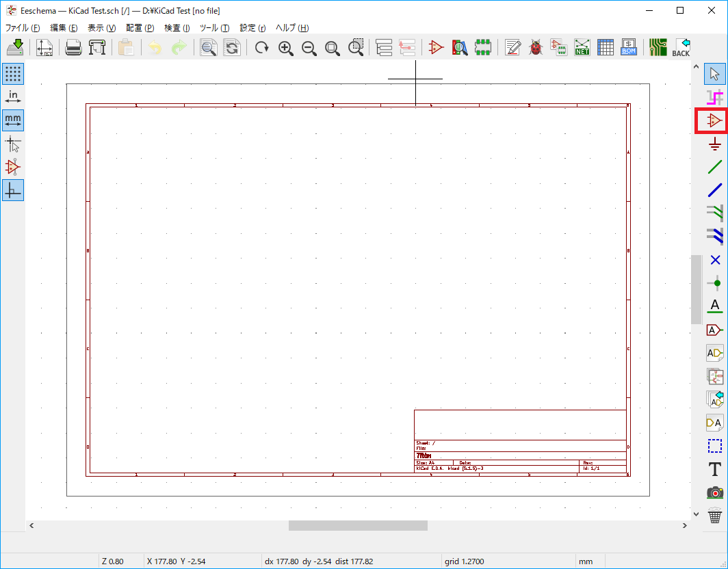
Task: Activate zoom to selection
Action: click(x=356, y=47)
